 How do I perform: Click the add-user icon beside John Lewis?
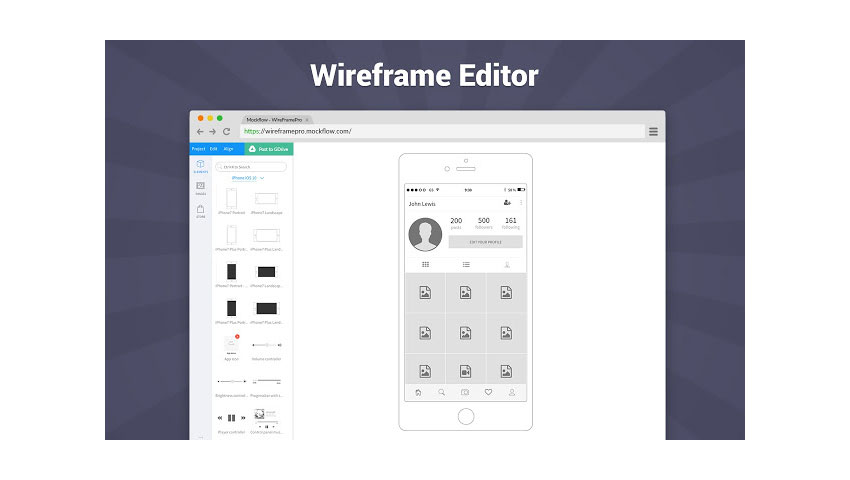pyautogui.click(x=507, y=203)
